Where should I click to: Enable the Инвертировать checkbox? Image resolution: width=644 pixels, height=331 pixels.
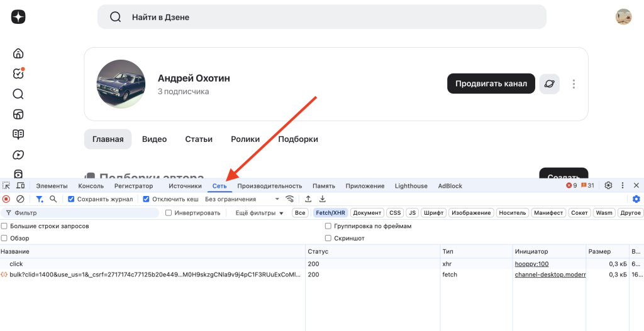(x=169, y=213)
